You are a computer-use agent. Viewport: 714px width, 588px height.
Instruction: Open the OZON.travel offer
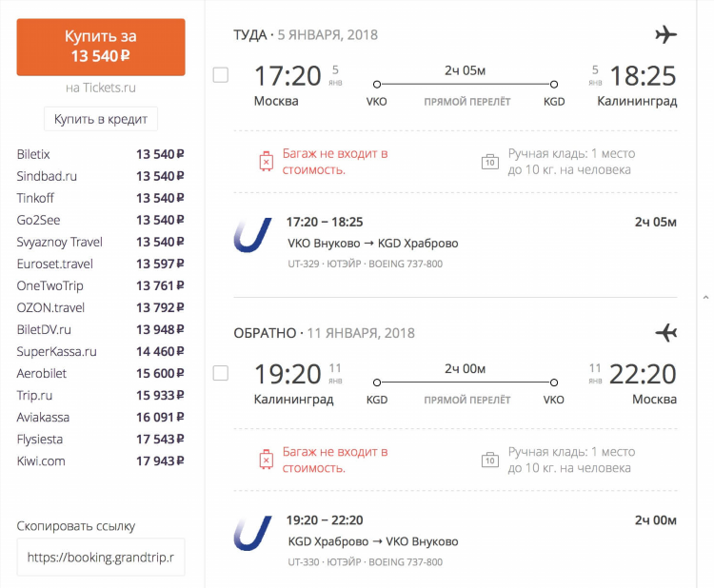pyautogui.click(x=100, y=307)
